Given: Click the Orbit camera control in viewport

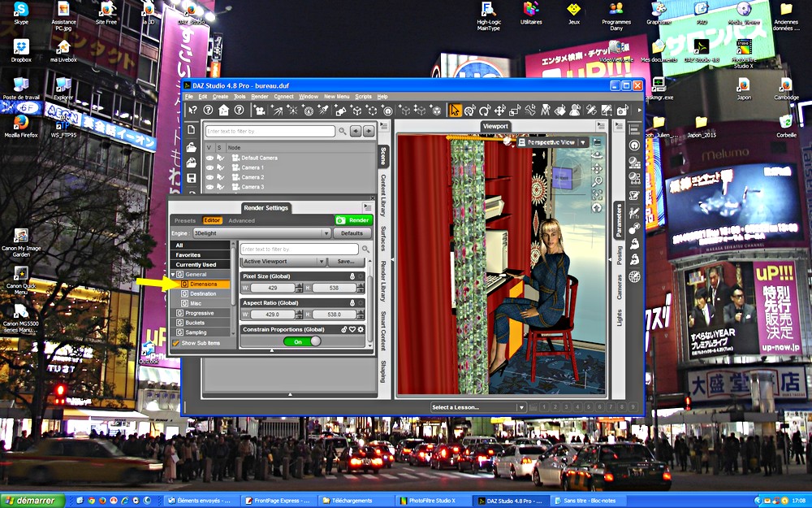Looking at the screenshot, I should pos(597,155).
